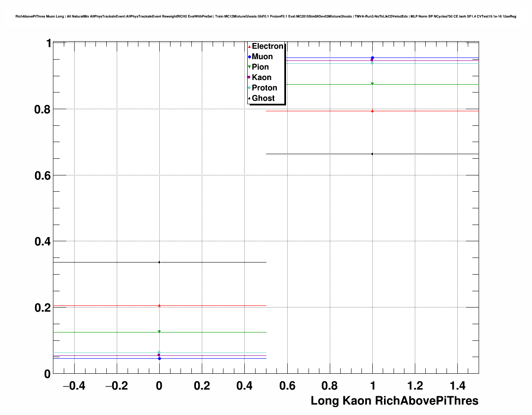The height and width of the screenshot is (415, 532).
Task: Click the 'Proton' label in the legend
Action: point(264,88)
